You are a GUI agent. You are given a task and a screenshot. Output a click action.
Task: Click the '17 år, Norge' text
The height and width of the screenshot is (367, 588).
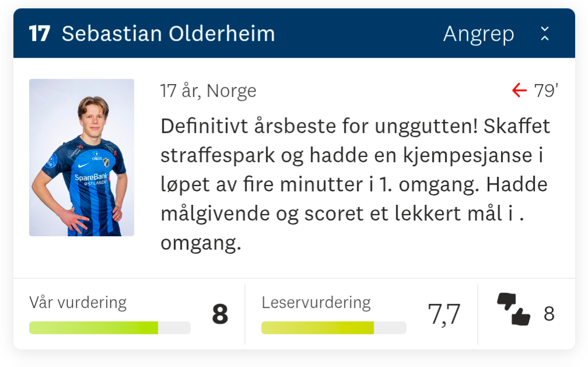(x=208, y=91)
